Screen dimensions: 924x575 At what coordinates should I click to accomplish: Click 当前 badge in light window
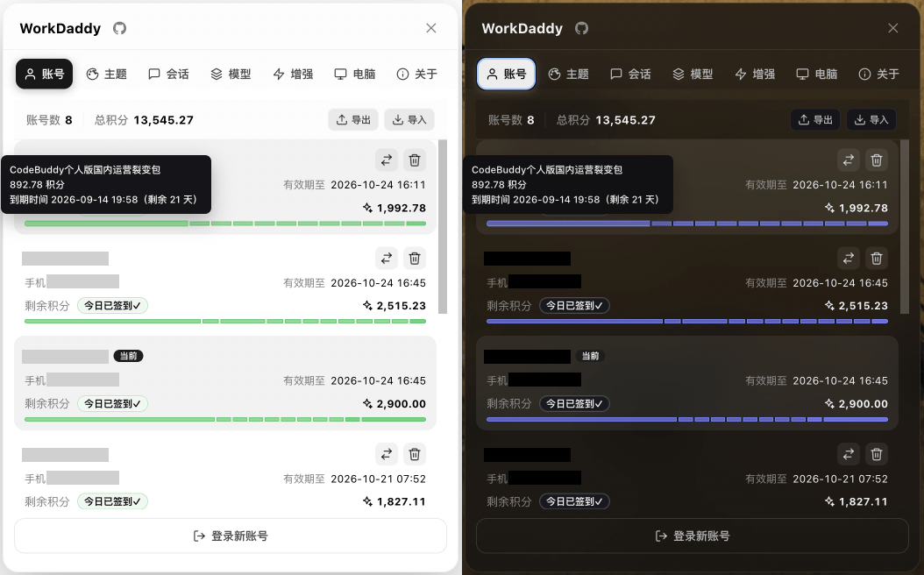point(129,356)
